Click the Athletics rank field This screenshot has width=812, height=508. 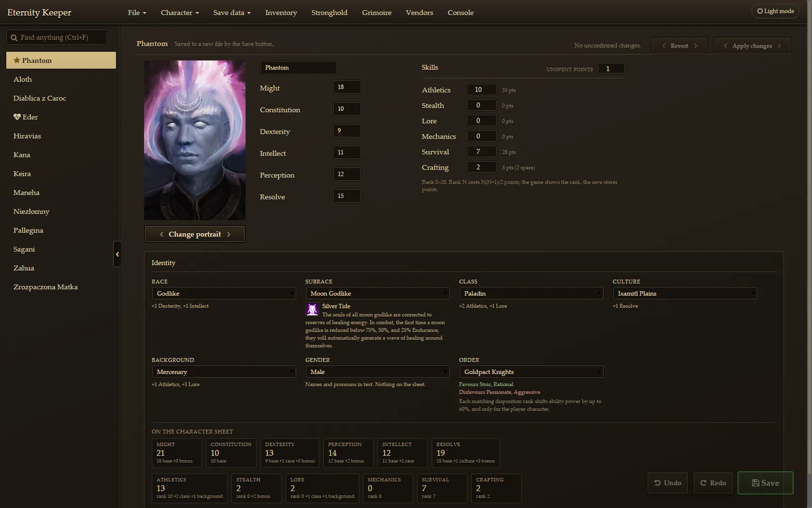point(482,89)
